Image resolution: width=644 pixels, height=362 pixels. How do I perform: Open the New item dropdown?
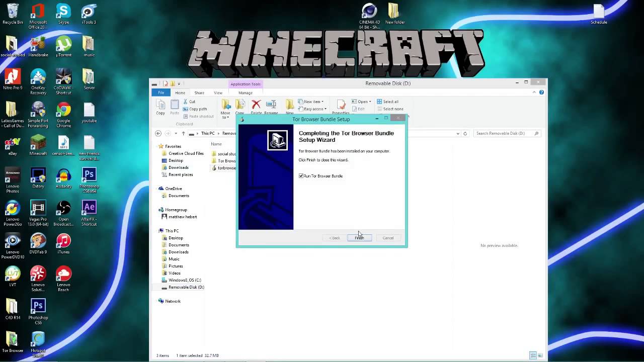tap(311, 102)
